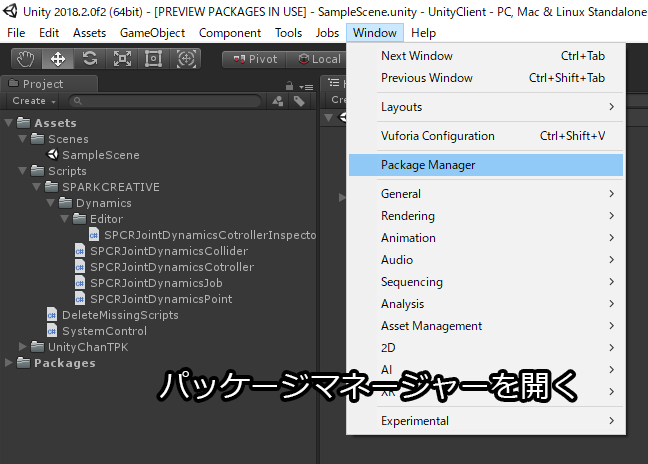Select the Dynamics folder
Viewport: 648px width, 464px height.
(95, 203)
